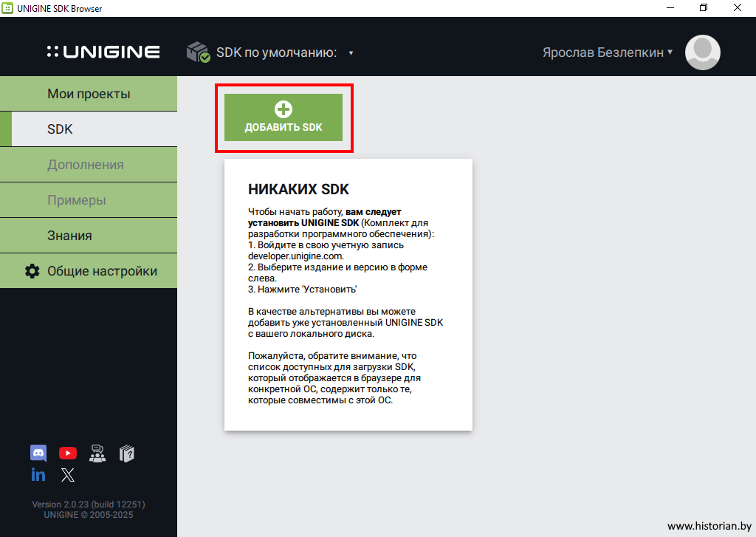Open the YouTube channel icon
This screenshot has width=756, height=537.
[x=68, y=453]
